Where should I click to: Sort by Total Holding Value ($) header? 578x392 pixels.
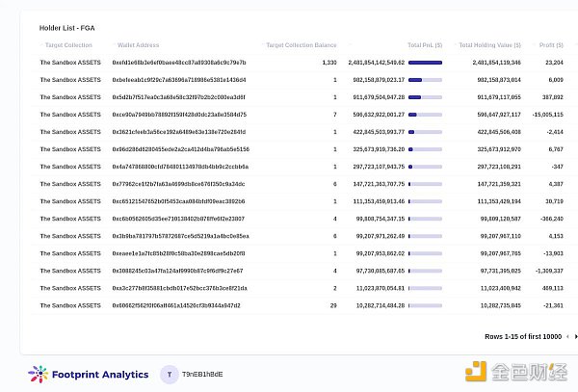click(x=490, y=45)
